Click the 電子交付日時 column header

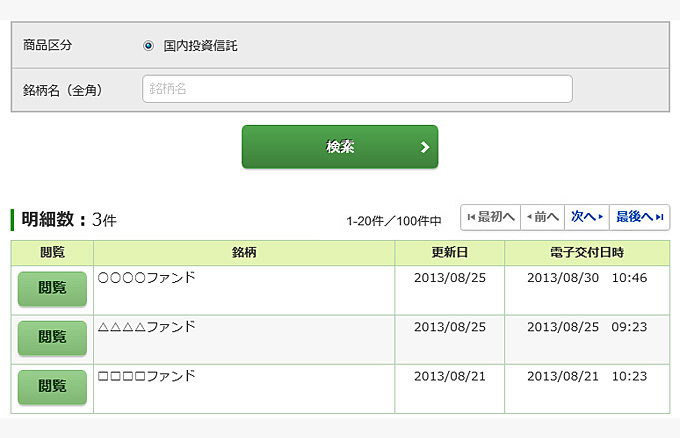pos(587,252)
